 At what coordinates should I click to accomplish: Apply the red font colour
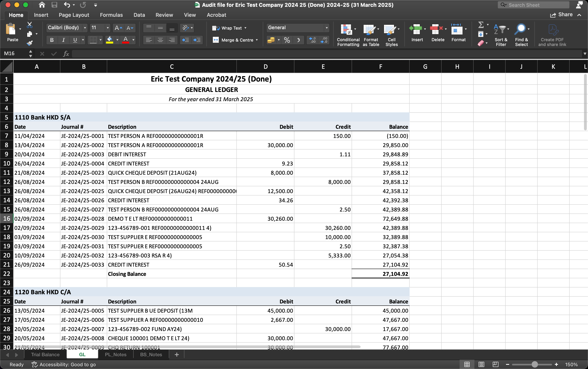coord(126,40)
